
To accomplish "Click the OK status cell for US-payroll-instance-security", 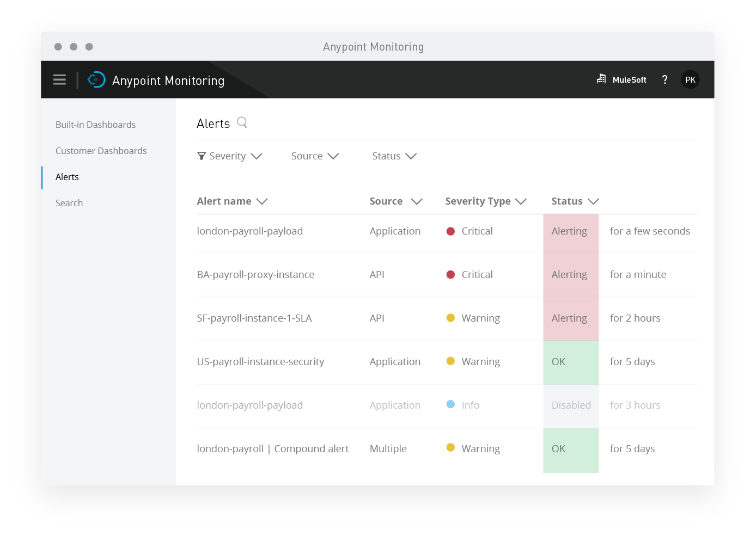I will point(571,361).
